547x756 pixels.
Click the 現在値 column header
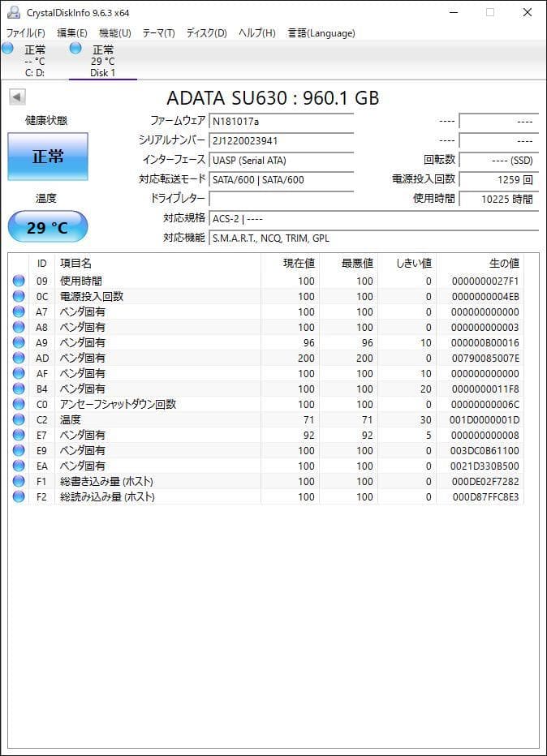[290, 264]
